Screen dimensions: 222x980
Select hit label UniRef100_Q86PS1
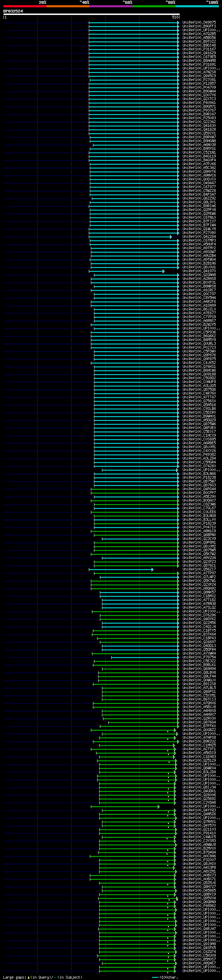point(199,691)
